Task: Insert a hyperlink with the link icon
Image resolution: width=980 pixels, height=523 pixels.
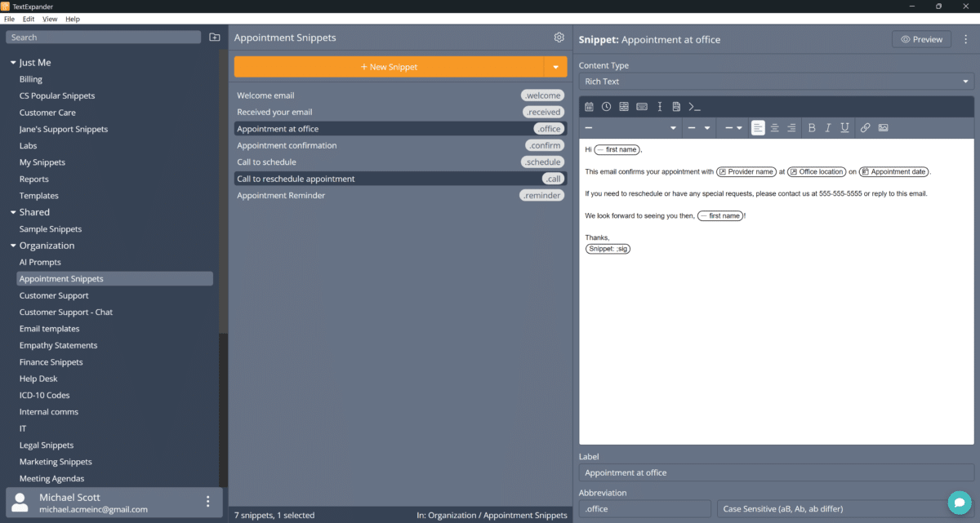Action: tap(865, 128)
